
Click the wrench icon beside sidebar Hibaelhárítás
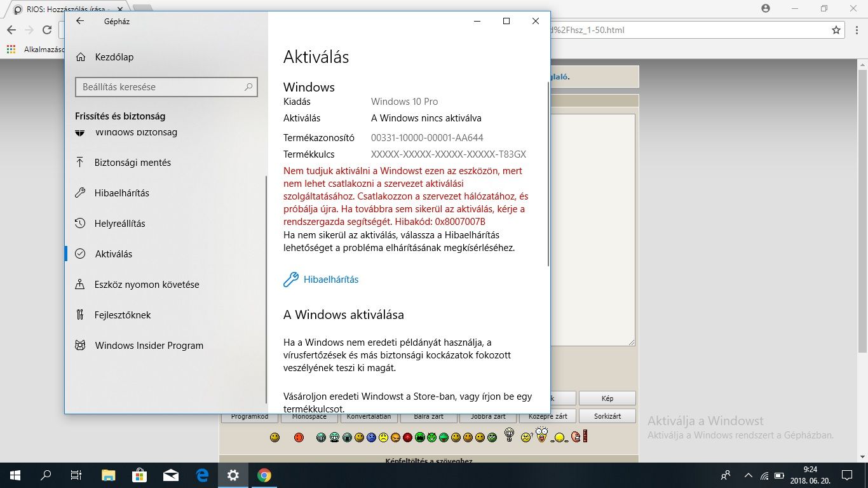(x=80, y=193)
